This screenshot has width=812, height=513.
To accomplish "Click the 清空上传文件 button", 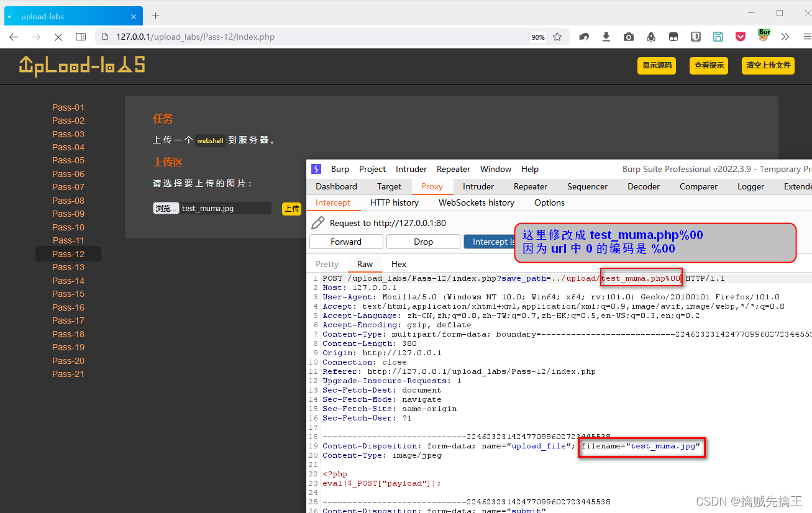I will (768, 65).
